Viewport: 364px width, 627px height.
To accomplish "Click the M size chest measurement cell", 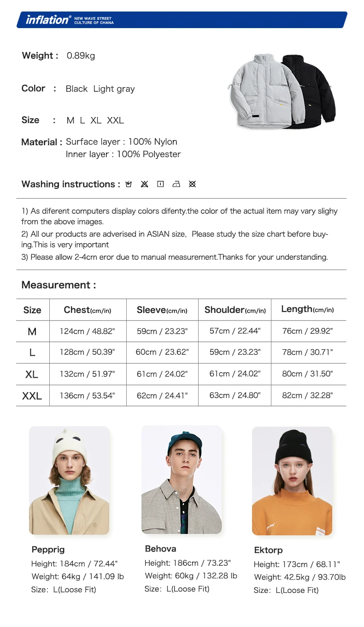I will tap(88, 331).
